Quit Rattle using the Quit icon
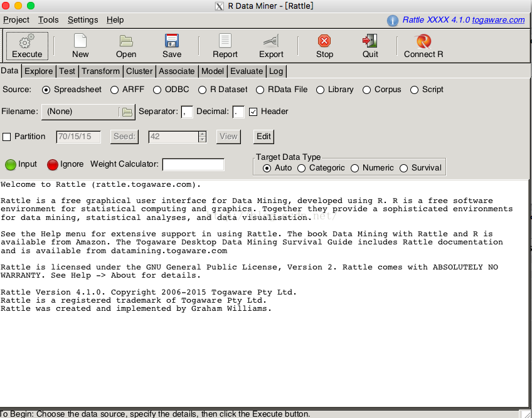 (x=370, y=41)
